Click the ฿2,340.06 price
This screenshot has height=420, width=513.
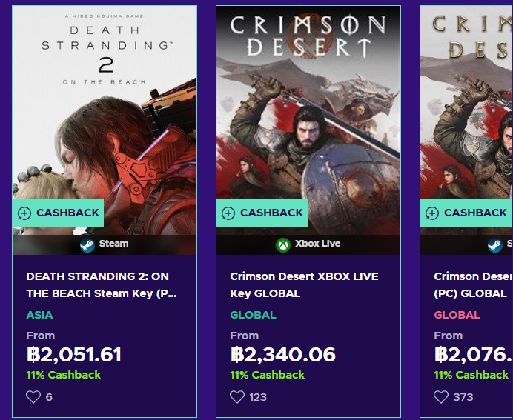click(x=283, y=355)
